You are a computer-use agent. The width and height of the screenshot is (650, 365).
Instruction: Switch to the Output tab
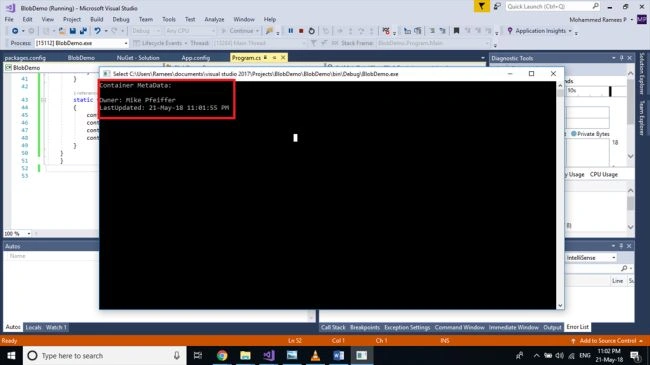[x=552, y=327]
